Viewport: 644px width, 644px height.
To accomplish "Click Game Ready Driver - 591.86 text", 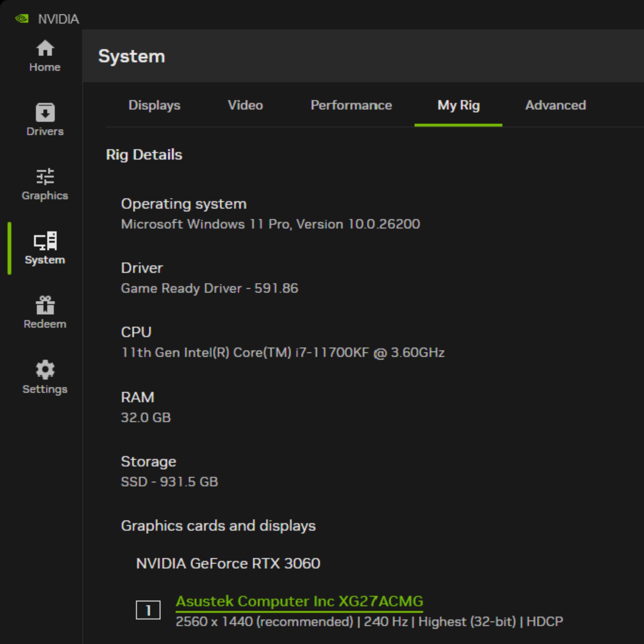I will click(210, 288).
